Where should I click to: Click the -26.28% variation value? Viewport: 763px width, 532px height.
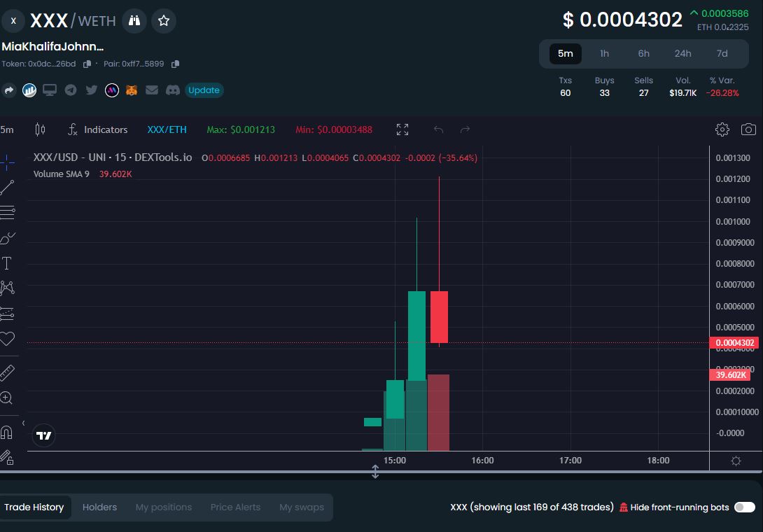722,93
